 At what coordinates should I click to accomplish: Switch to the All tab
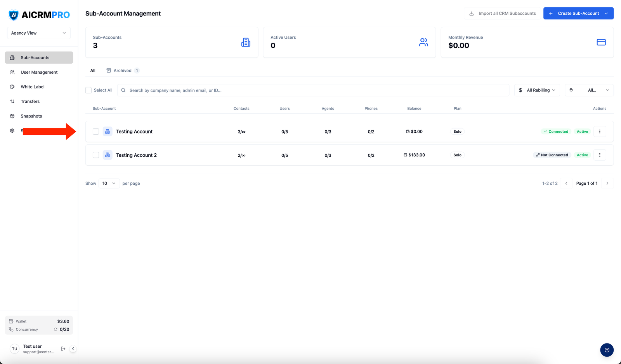pos(93,71)
